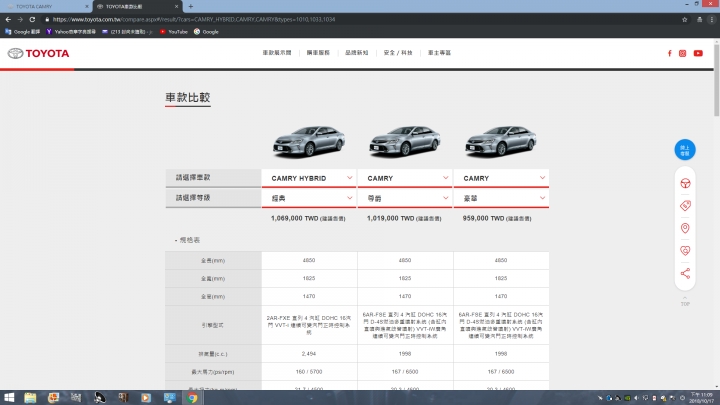Click the rightmost CAMRY car image
Image resolution: width=720 pixels, height=405 pixels.
point(501,141)
